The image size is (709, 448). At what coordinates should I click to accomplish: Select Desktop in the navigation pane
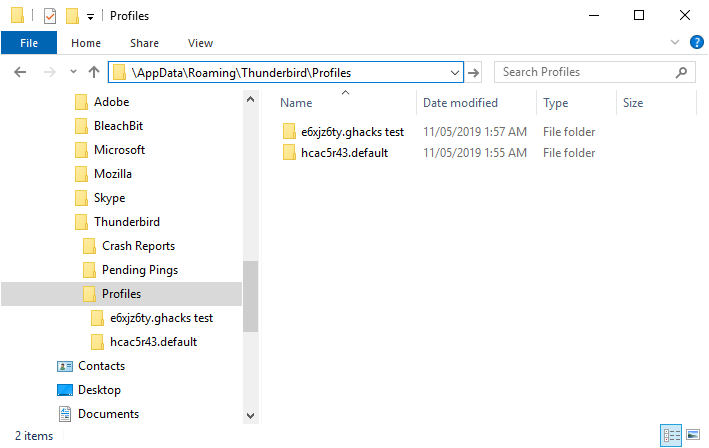tap(99, 390)
